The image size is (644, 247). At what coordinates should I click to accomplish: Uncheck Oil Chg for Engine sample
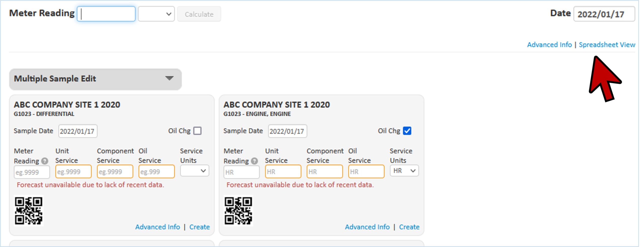click(407, 131)
